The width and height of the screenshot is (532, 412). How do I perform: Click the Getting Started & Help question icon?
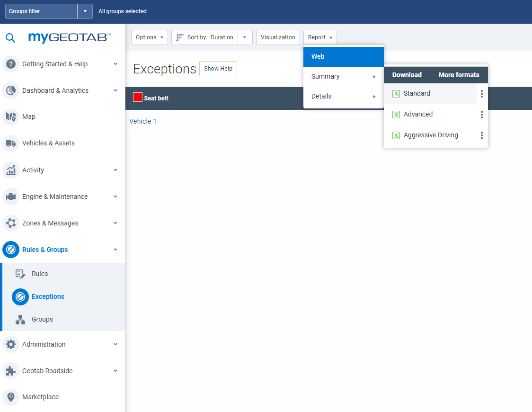11,64
